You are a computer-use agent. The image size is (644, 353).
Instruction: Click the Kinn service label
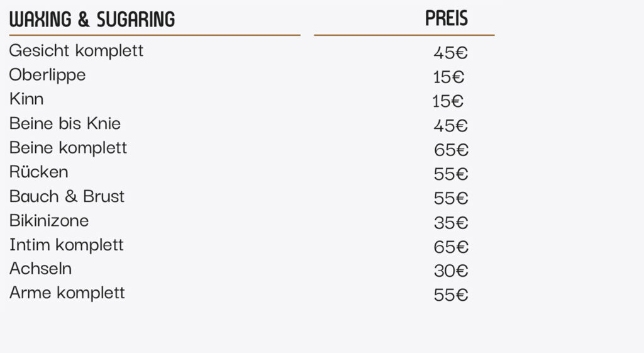click(x=26, y=99)
